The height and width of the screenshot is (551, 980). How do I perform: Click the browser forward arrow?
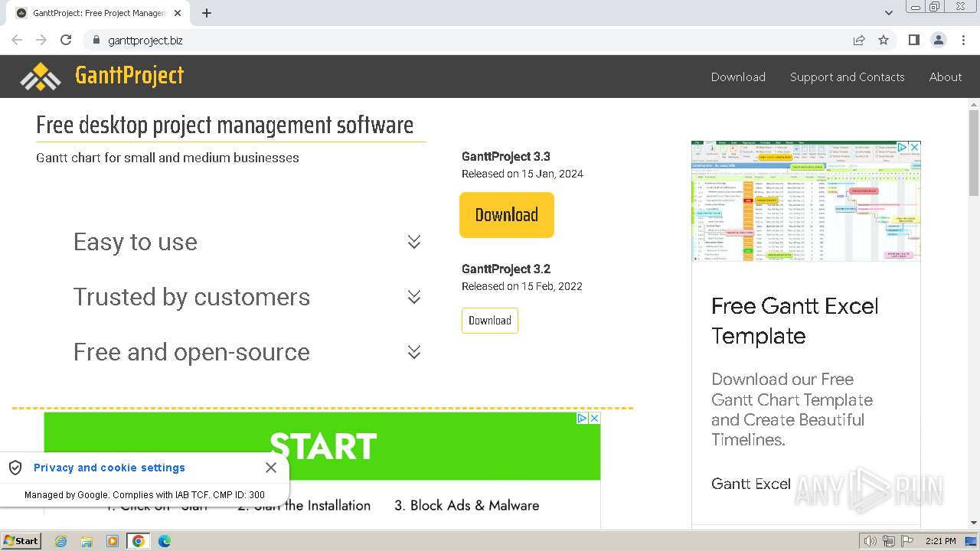pos(41,40)
